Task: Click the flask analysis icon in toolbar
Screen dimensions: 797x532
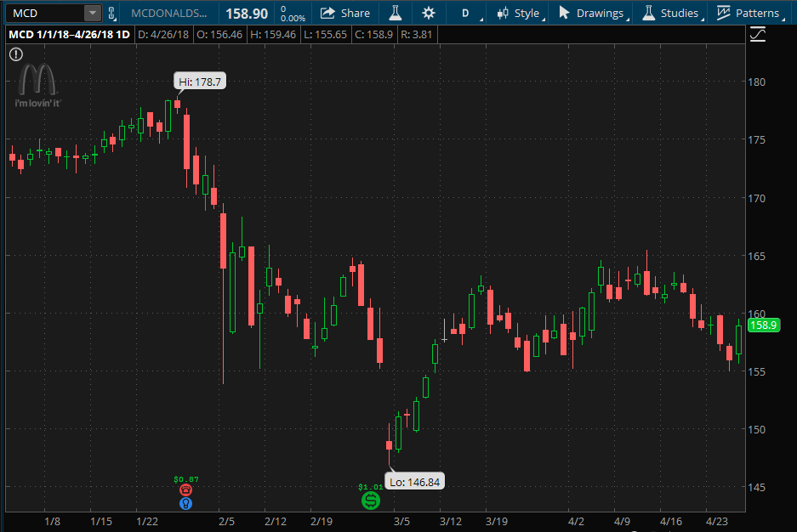Action: coord(394,13)
